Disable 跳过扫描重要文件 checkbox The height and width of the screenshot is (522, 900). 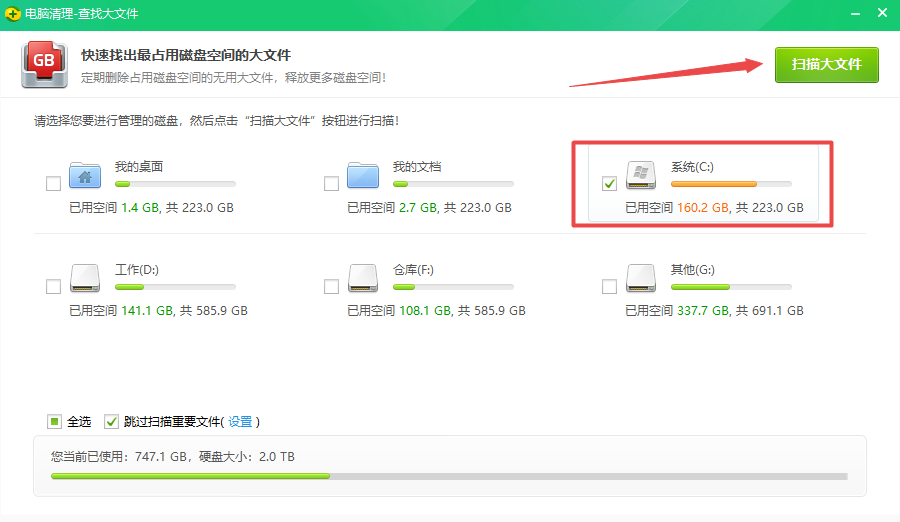(112, 421)
